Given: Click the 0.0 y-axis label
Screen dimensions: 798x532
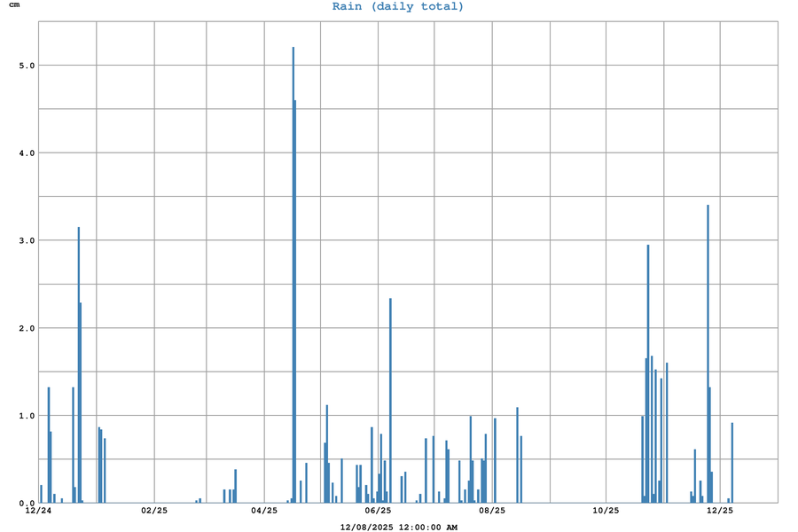Looking at the screenshot, I should 25,503.
